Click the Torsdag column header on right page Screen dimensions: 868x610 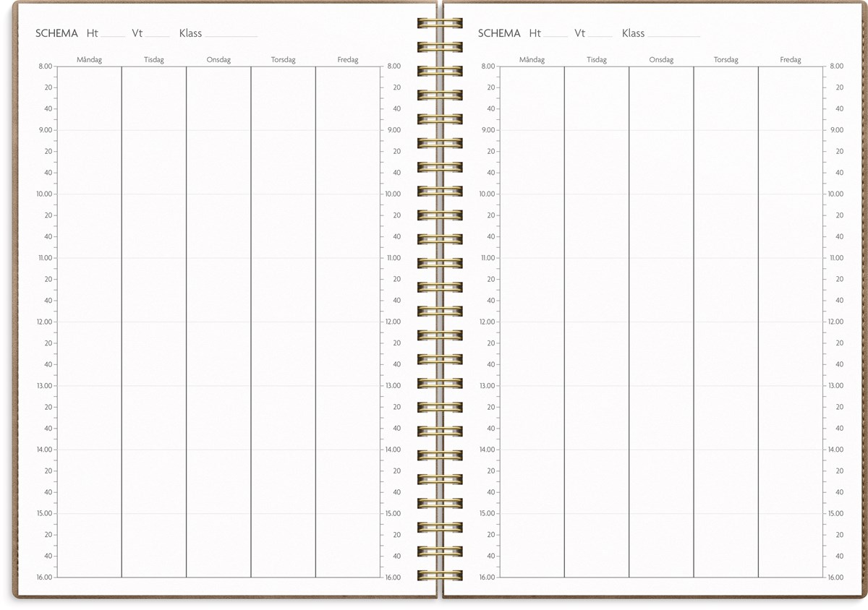(726, 60)
